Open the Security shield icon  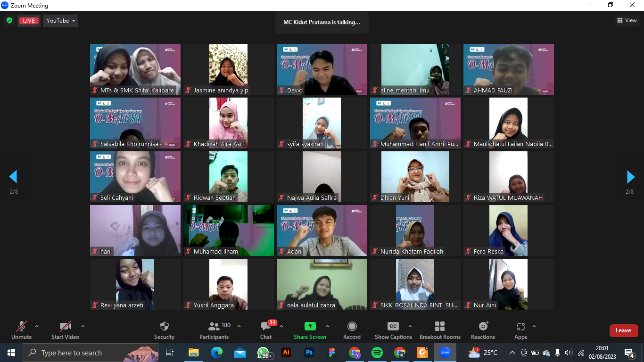[164, 327]
